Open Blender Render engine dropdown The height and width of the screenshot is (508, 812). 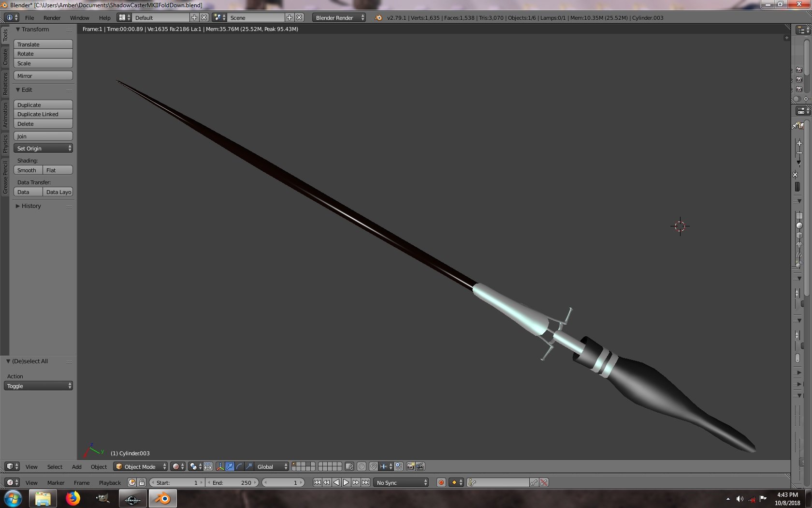tap(339, 17)
